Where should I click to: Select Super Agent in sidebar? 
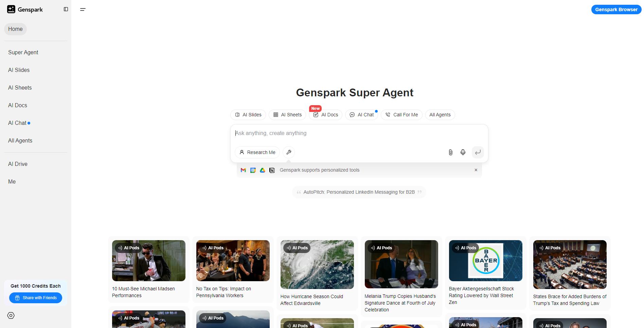pyautogui.click(x=23, y=52)
